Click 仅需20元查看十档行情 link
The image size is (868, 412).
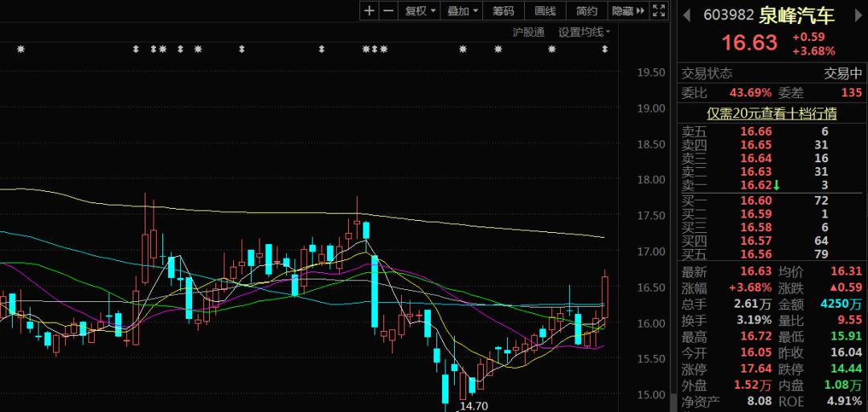tap(772, 114)
